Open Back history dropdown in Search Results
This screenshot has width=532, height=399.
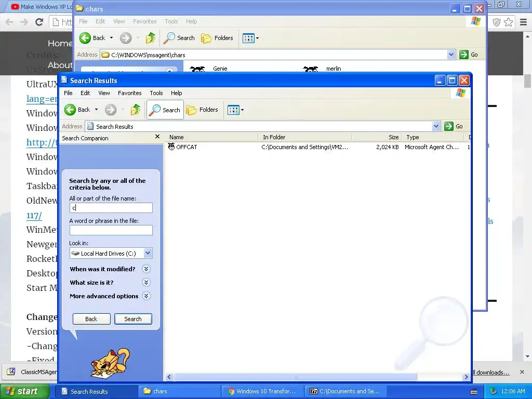pyautogui.click(x=96, y=110)
